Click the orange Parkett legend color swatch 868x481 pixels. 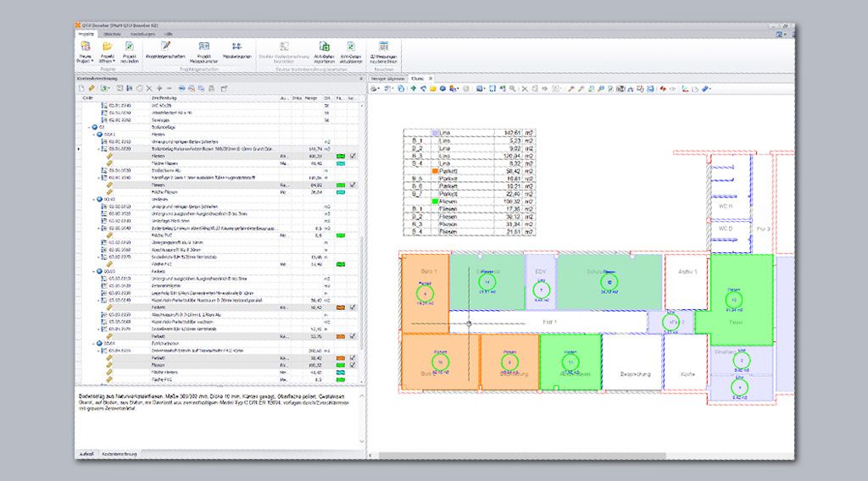[435, 170]
